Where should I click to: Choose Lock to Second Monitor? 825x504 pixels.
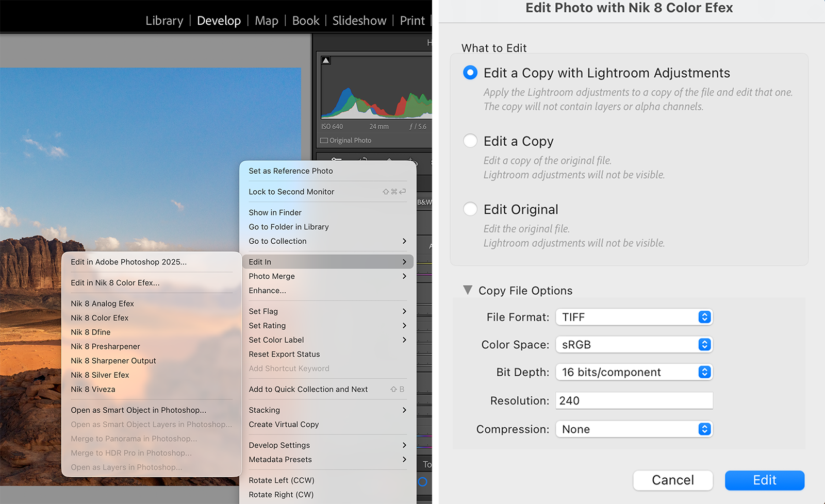pyautogui.click(x=328, y=192)
